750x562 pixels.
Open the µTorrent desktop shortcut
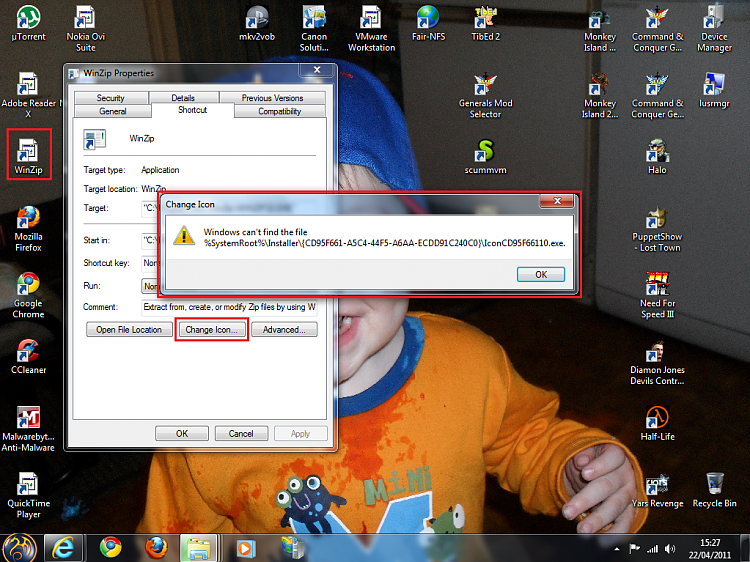click(x=28, y=24)
